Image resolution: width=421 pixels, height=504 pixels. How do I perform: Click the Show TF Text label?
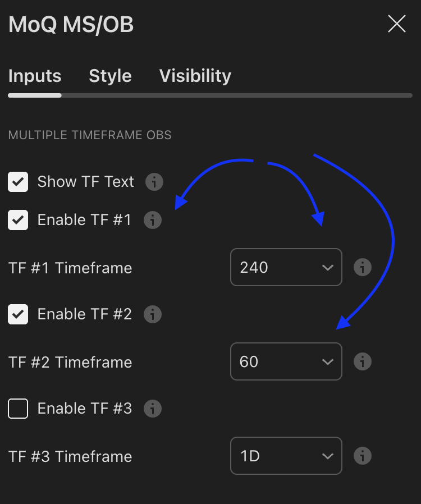click(x=85, y=182)
